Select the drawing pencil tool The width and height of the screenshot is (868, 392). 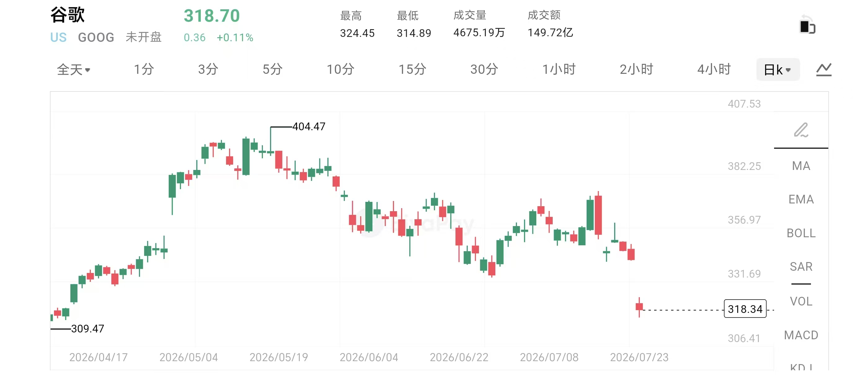(801, 130)
